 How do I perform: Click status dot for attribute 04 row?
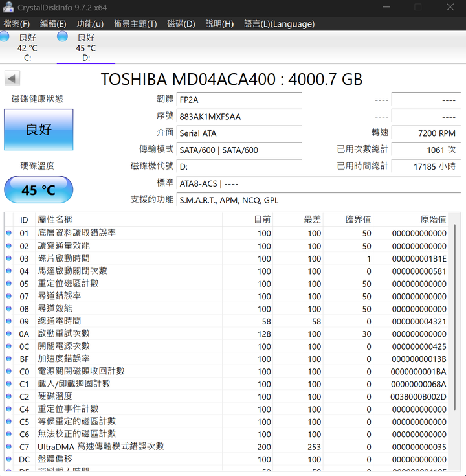click(9, 271)
